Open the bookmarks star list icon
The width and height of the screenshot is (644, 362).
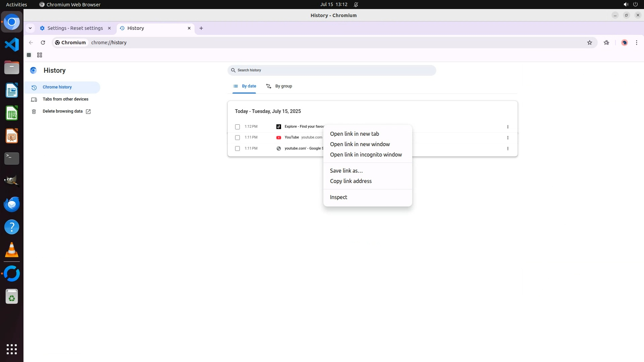click(x=606, y=43)
